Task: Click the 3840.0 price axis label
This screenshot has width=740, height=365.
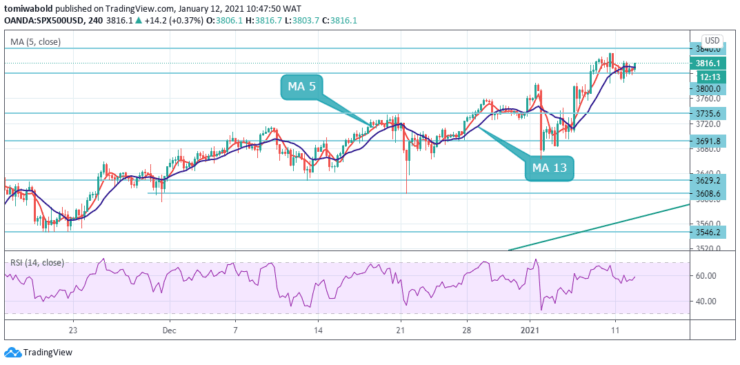Action: click(x=707, y=49)
